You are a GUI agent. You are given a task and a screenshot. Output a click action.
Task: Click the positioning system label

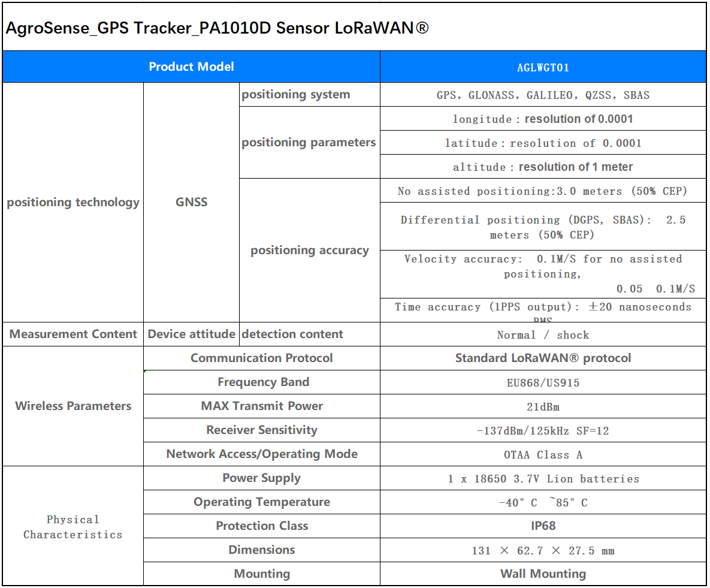pyautogui.click(x=310, y=95)
